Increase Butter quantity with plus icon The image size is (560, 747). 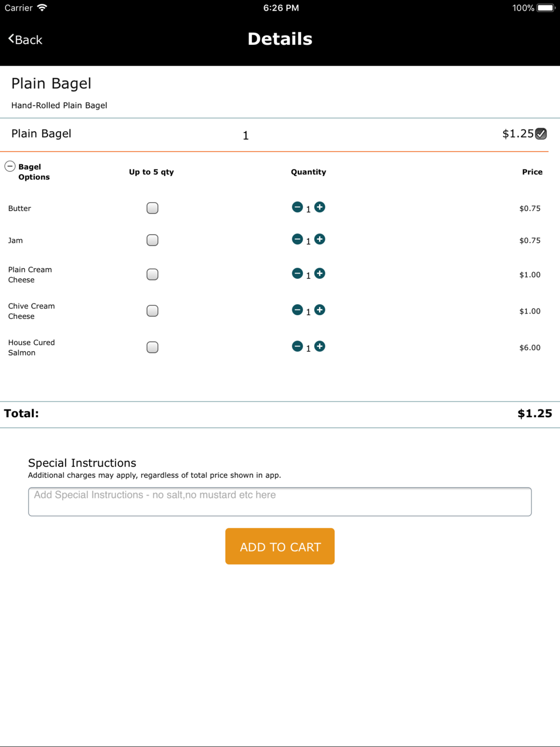tap(320, 207)
